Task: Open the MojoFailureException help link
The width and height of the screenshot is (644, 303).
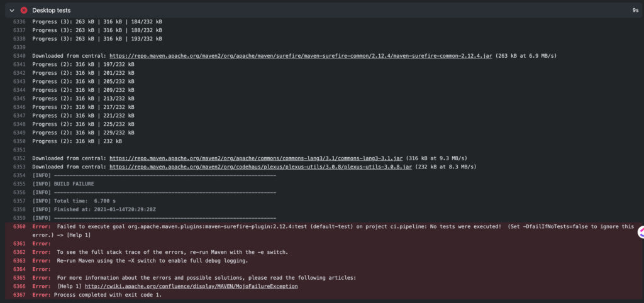Action: [x=191, y=287]
